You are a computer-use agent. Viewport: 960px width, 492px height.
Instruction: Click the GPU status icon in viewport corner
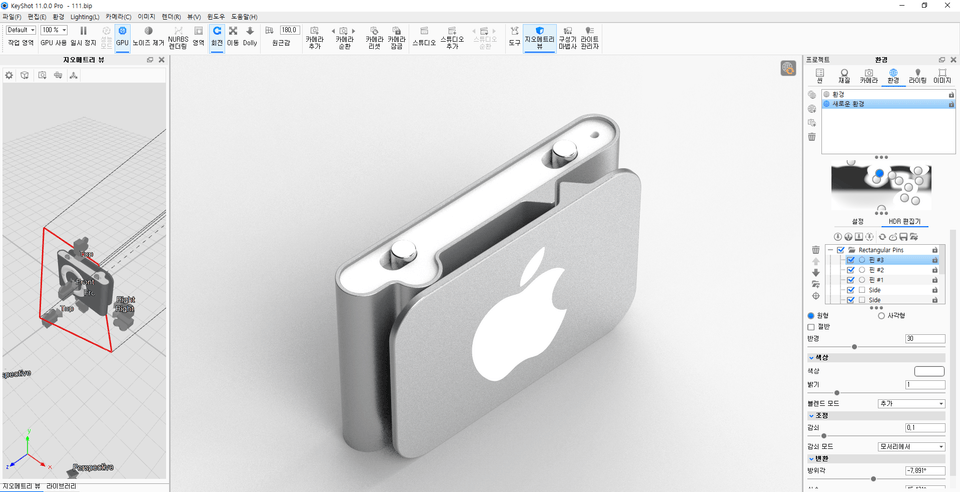788,69
